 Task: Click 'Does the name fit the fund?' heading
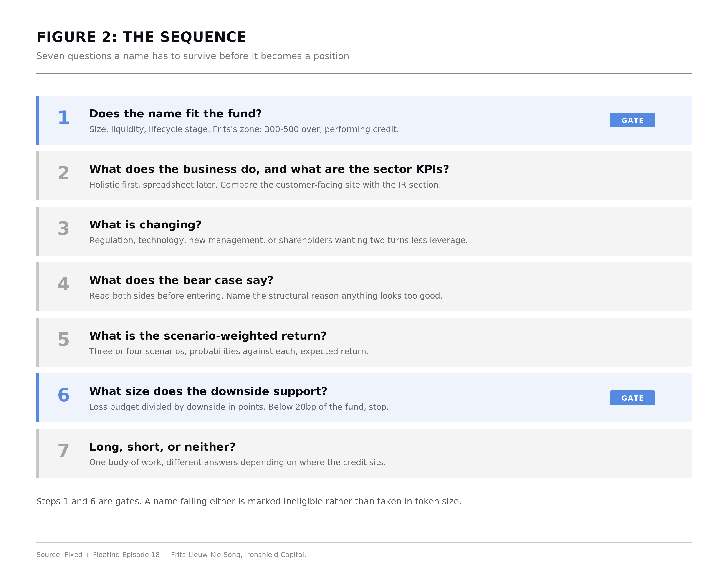point(176,114)
